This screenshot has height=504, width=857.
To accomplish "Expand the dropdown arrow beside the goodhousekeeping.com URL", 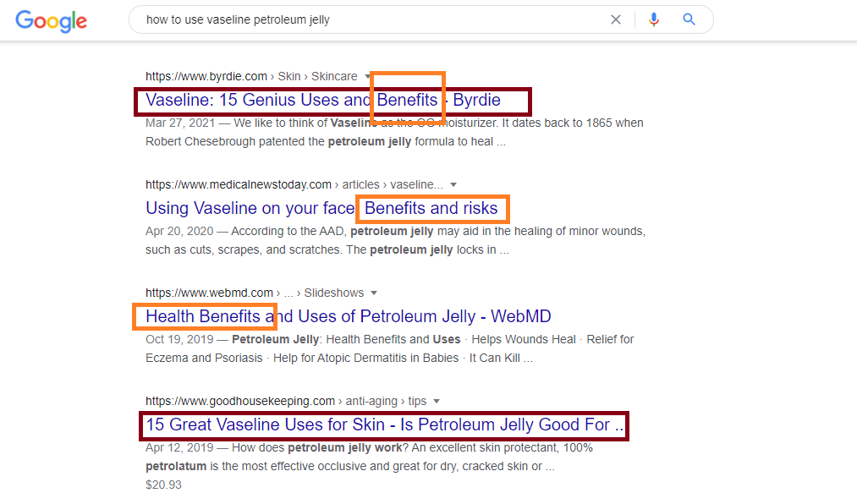I will click(436, 401).
